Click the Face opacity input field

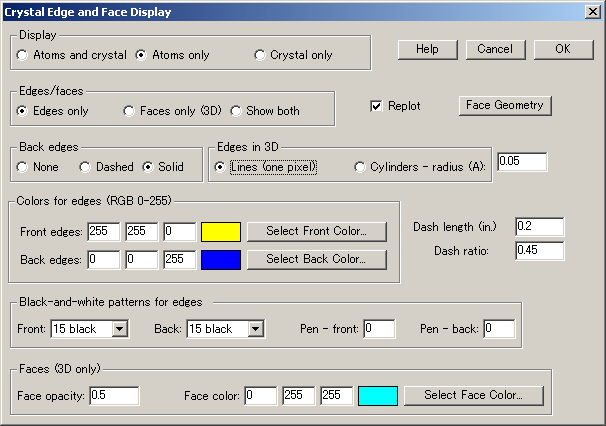point(113,395)
